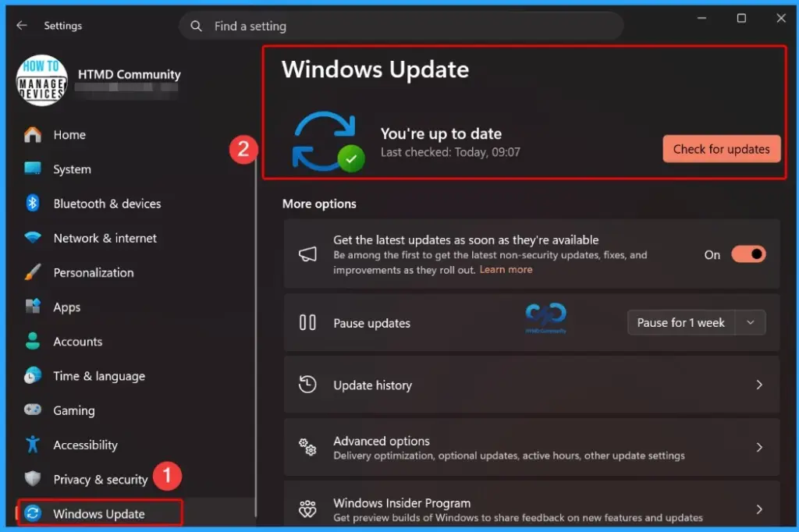Viewport: 799px width, 532px height.
Task: Click Pause for 1 week button
Action: (680, 323)
